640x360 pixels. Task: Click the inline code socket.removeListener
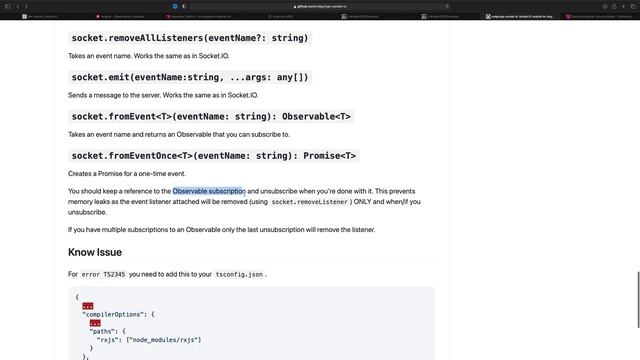click(x=309, y=202)
